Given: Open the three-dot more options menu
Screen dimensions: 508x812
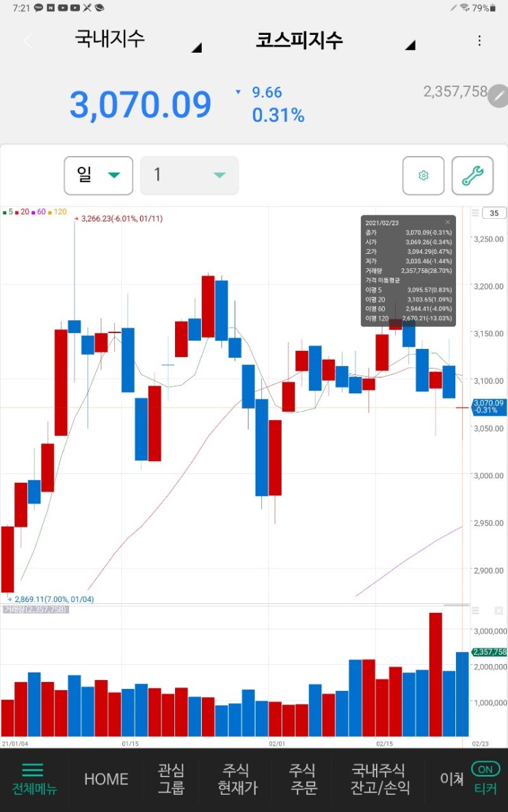Looking at the screenshot, I should pos(479,41).
